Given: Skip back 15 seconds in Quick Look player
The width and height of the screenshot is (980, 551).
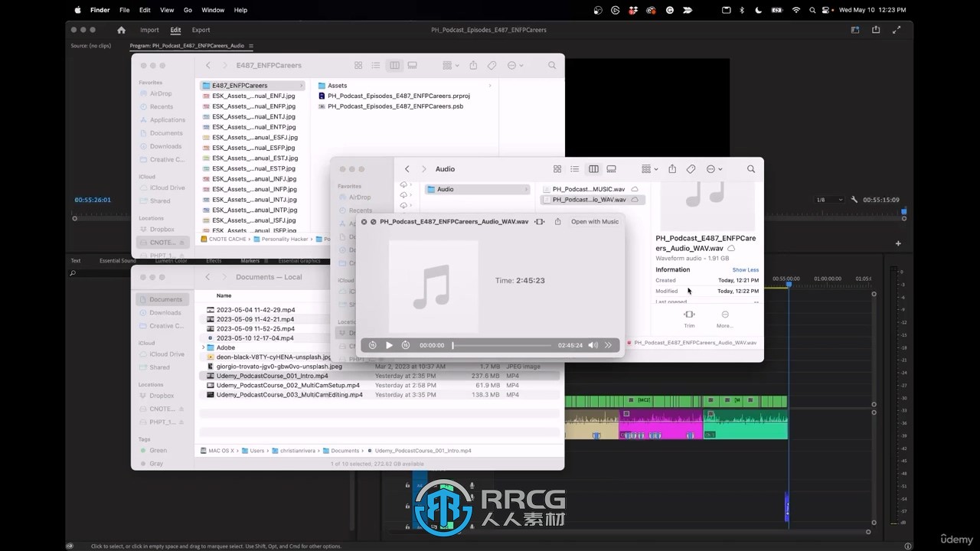Looking at the screenshot, I should (x=372, y=345).
